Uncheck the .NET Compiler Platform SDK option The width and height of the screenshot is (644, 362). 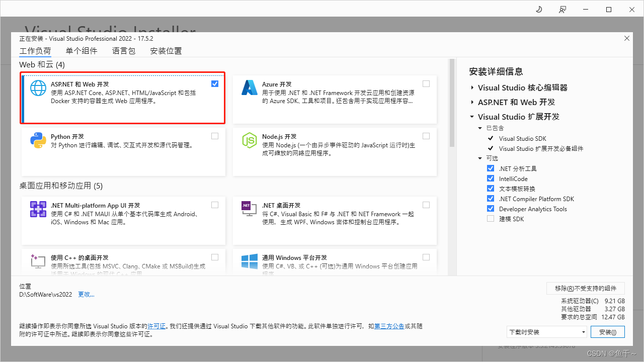491,199
